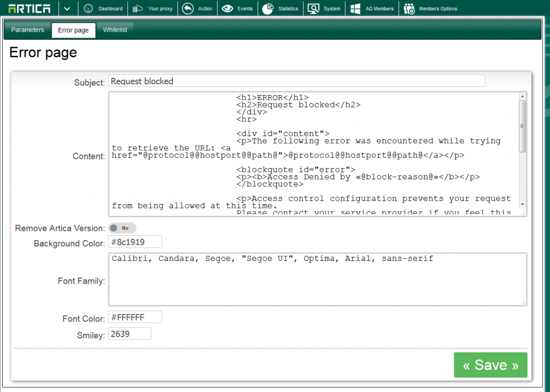Viewport: 550px width, 392px height.
Task: Click the Your proxy icon
Action: point(137,9)
